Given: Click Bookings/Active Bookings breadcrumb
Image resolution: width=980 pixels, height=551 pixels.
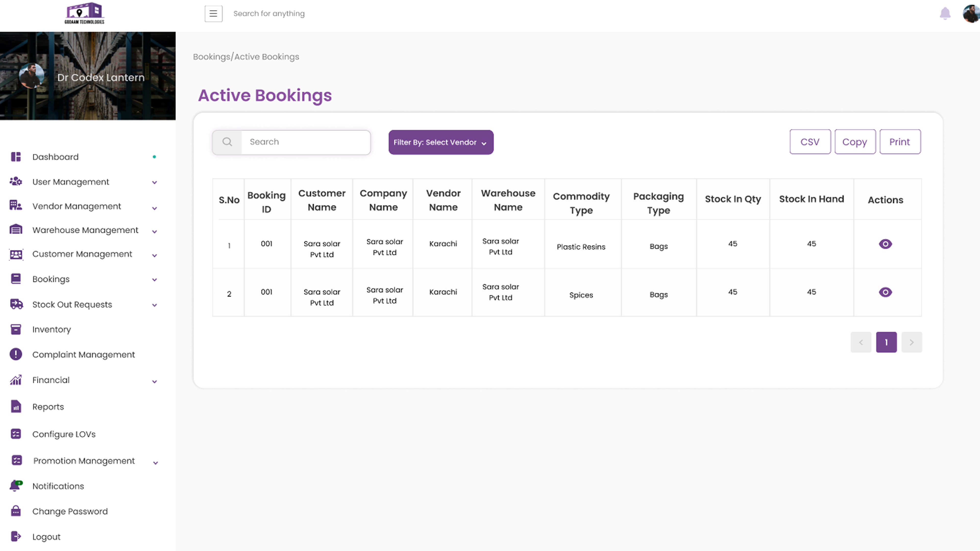Looking at the screenshot, I should coord(246,57).
